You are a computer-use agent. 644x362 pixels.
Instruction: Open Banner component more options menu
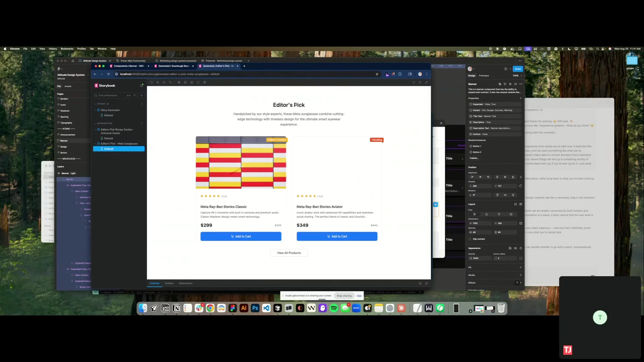(x=521, y=84)
